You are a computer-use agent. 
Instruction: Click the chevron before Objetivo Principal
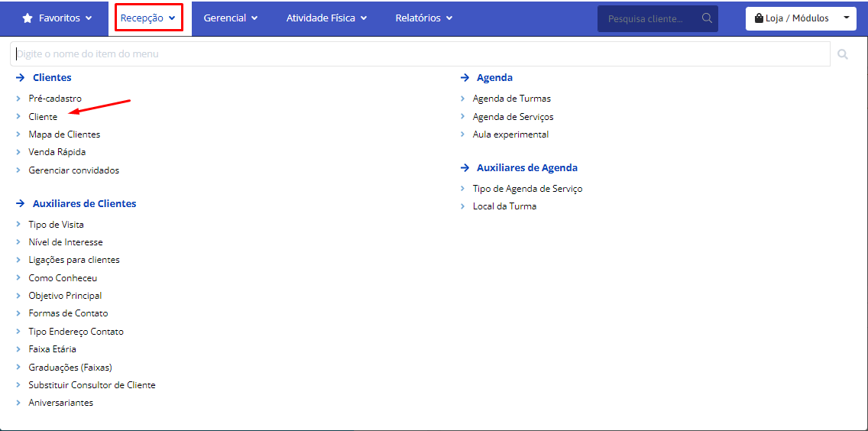(18, 296)
